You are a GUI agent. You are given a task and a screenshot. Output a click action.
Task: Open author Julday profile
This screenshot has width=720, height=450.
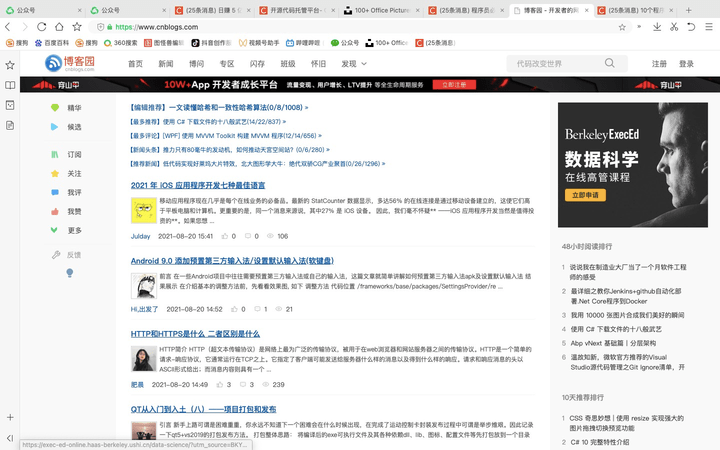pyautogui.click(x=141, y=236)
